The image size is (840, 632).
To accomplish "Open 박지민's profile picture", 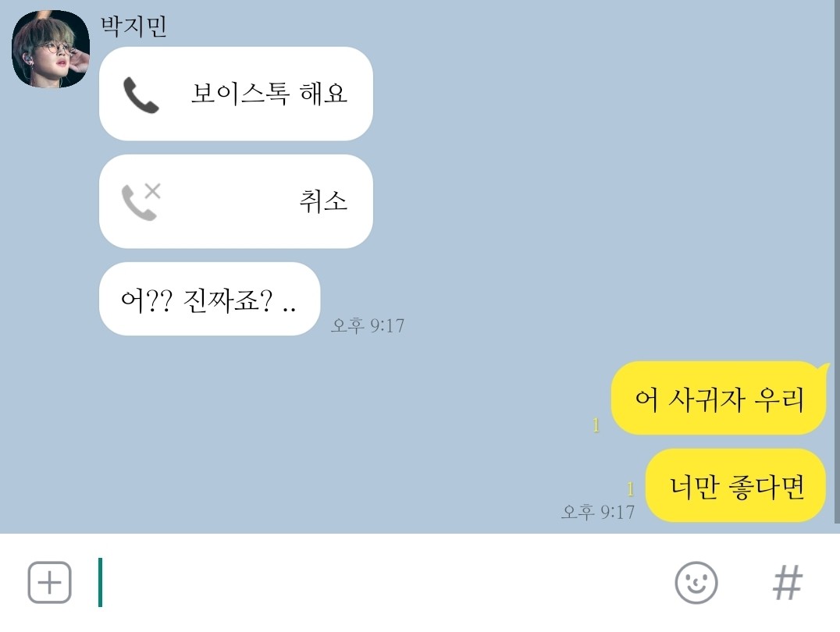I will click(51, 48).
